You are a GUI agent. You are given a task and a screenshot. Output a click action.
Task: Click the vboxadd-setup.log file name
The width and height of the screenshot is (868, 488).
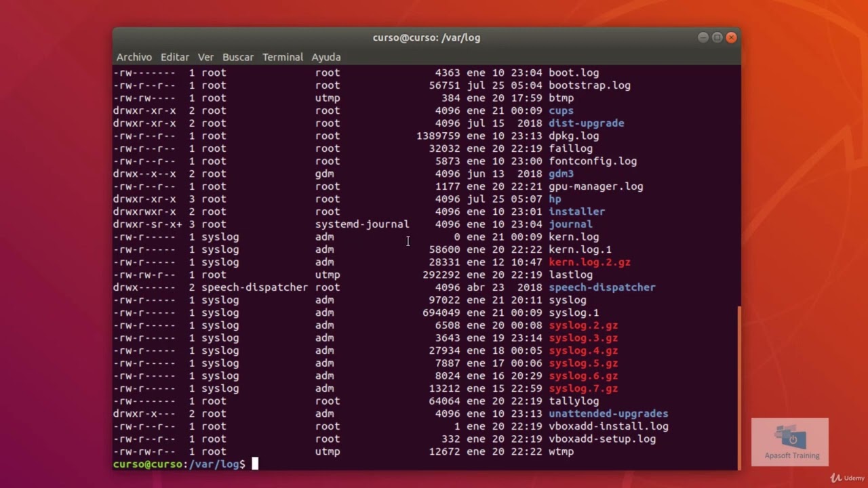(602, 439)
